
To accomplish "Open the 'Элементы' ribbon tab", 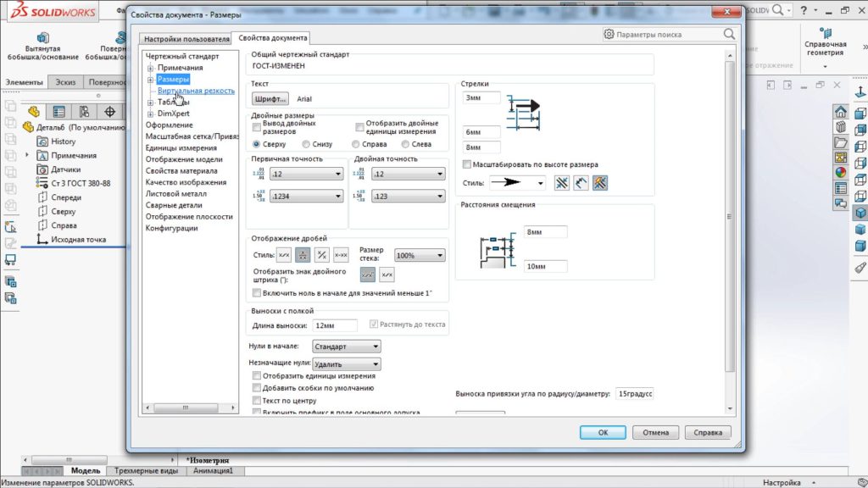I will click(24, 82).
